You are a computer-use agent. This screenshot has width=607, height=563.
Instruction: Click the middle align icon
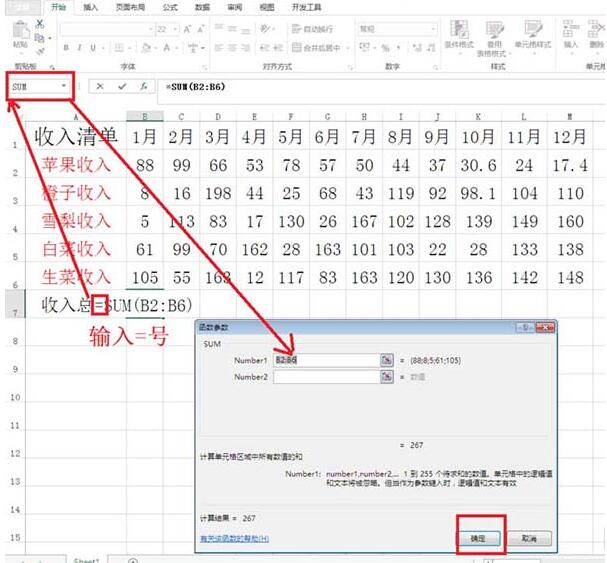[x=232, y=28]
